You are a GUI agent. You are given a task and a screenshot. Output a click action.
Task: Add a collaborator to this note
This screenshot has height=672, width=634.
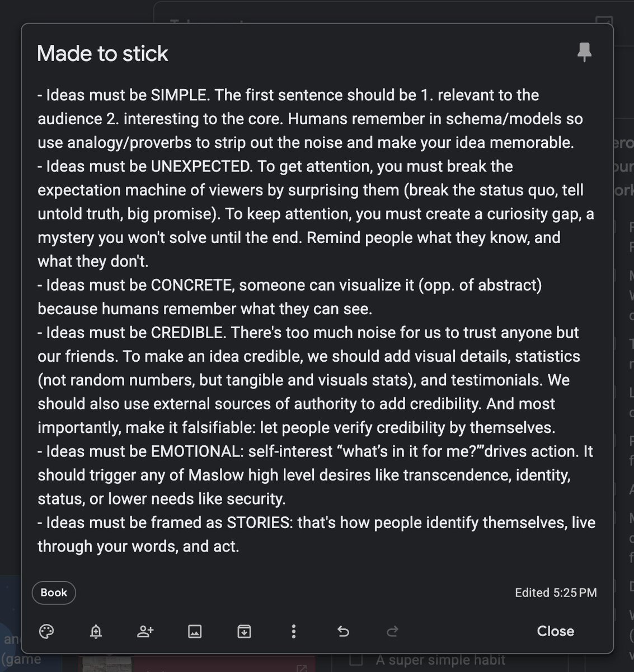[145, 632]
